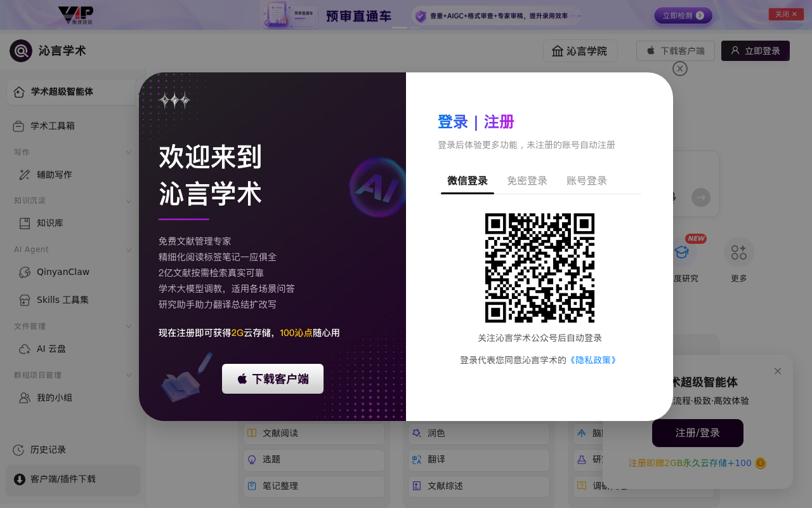The image size is (812, 508).
Task: Switch to the 免密登录 tab
Action: [x=527, y=181]
